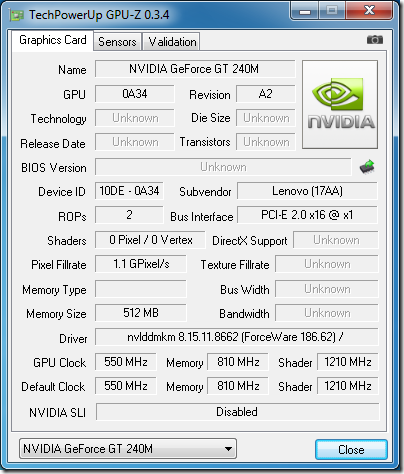Click the Bandwidth Unknown field
The image size is (404, 474).
click(327, 313)
